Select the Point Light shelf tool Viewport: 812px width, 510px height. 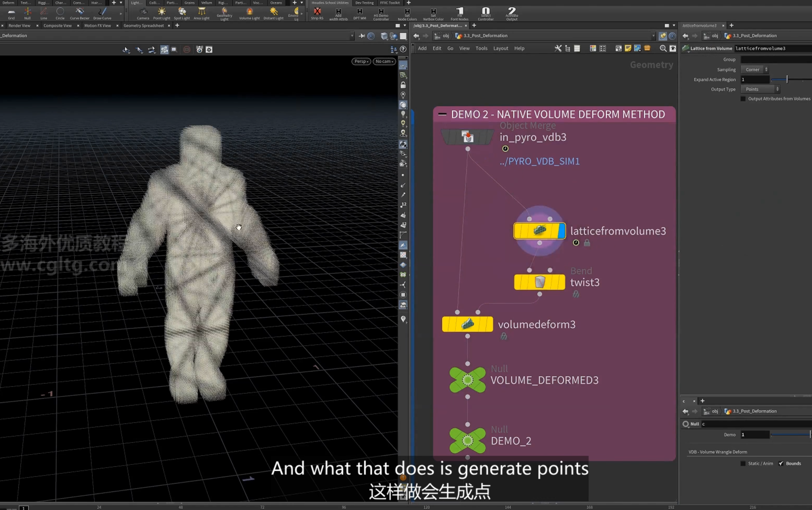coord(161,14)
